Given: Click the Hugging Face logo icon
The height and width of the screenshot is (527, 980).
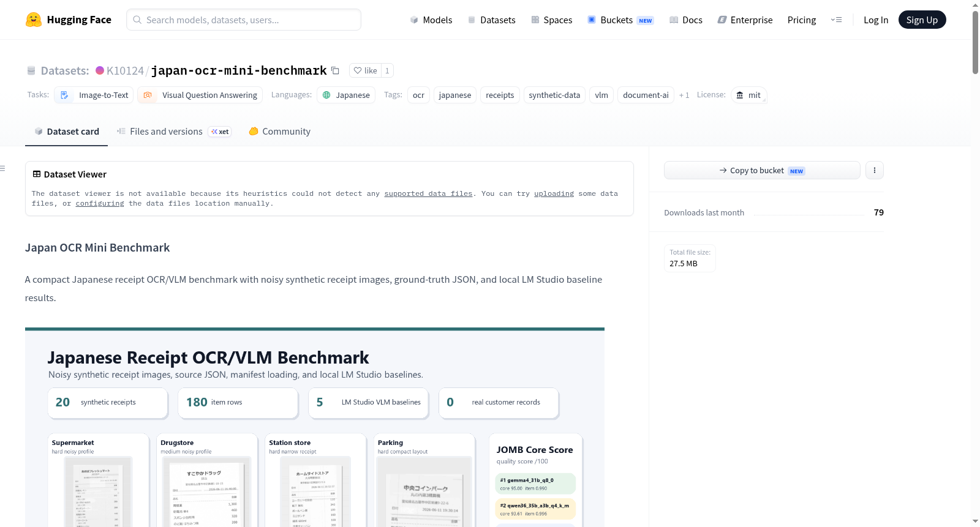Looking at the screenshot, I should click(x=34, y=20).
